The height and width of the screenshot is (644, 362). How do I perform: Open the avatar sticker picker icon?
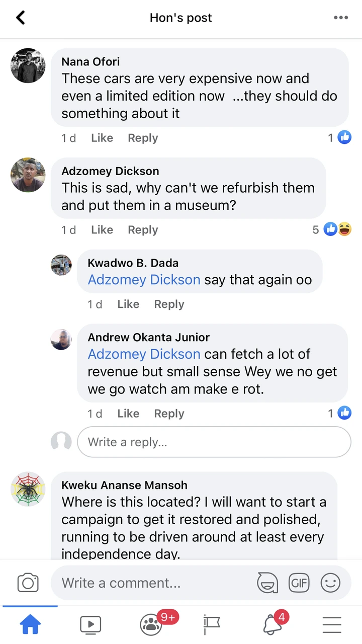267,583
